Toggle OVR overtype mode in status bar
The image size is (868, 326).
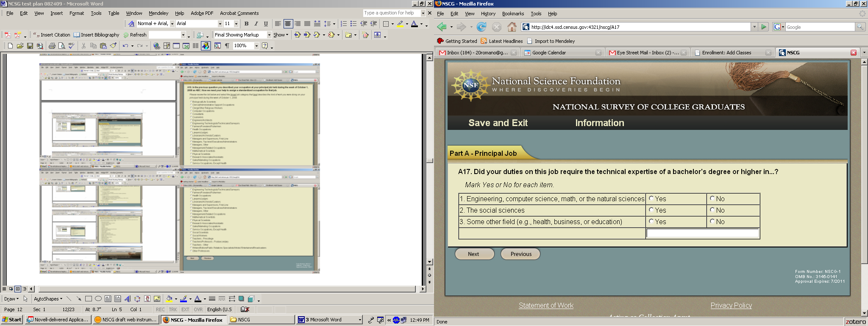(x=198, y=309)
